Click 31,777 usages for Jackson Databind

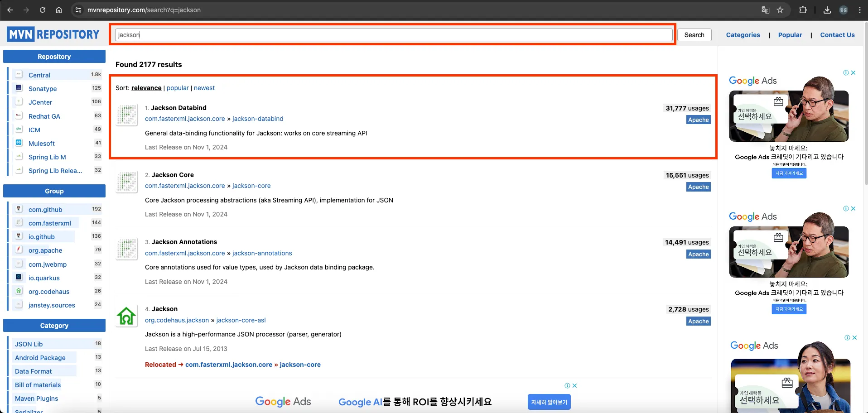(687, 108)
